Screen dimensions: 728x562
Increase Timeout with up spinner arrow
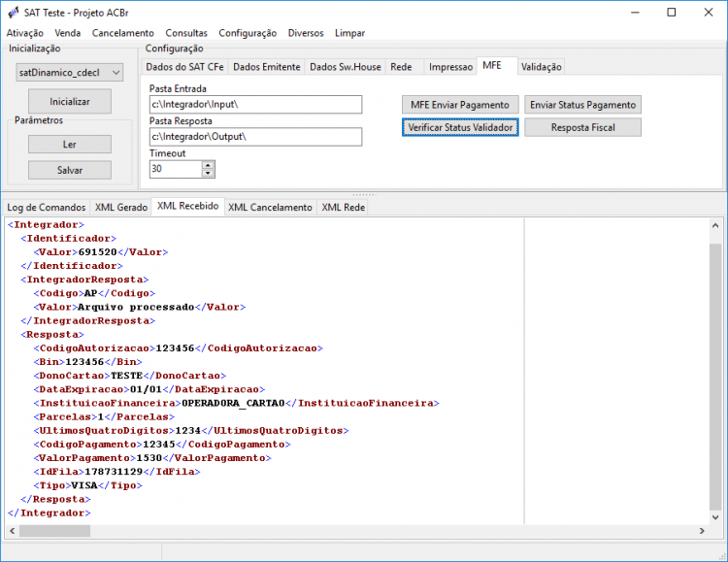pyautogui.click(x=208, y=165)
